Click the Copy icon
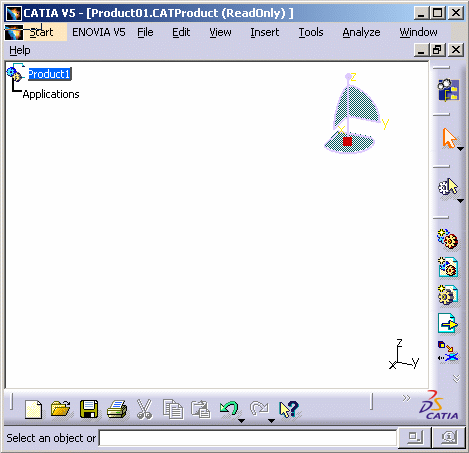 coord(173,409)
